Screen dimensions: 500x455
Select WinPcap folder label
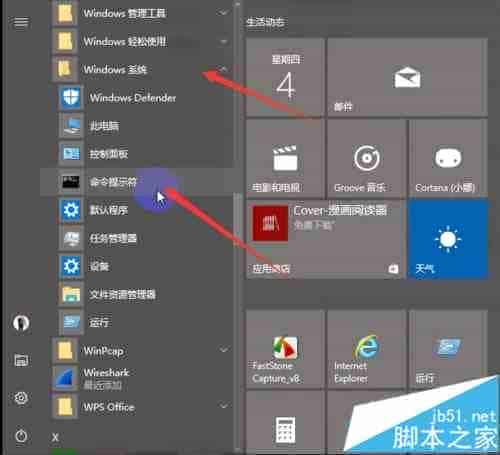103,351
